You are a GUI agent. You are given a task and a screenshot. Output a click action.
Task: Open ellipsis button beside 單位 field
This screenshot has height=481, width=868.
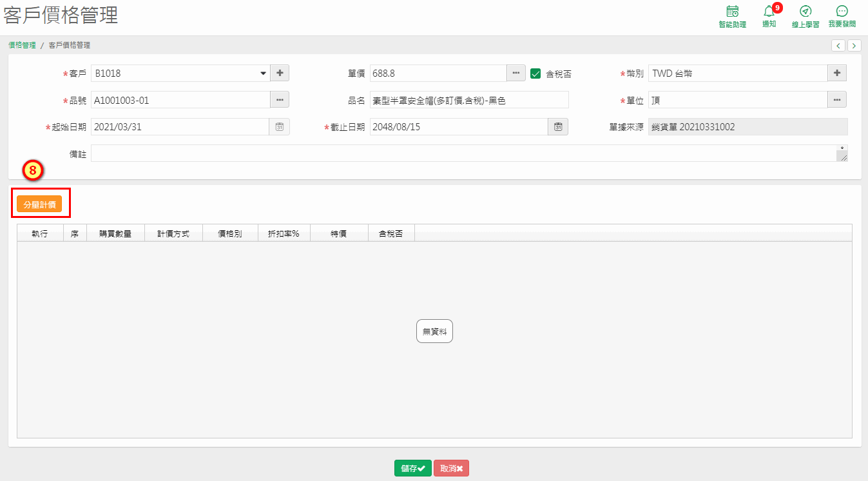[x=837, y=99]
